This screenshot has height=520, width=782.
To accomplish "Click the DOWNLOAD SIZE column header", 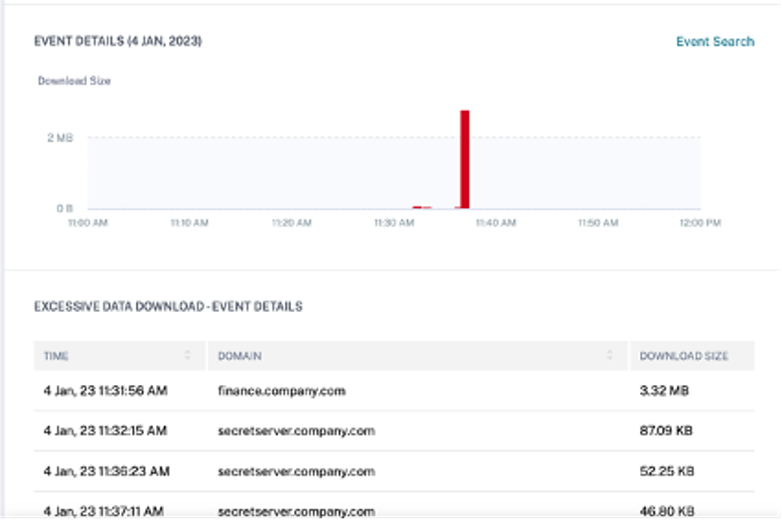I will 684,356.
